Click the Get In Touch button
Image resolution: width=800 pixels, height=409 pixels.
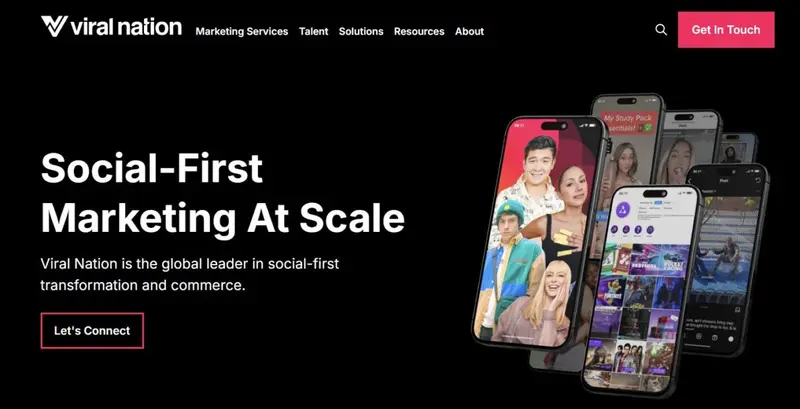tap(726, 30)
